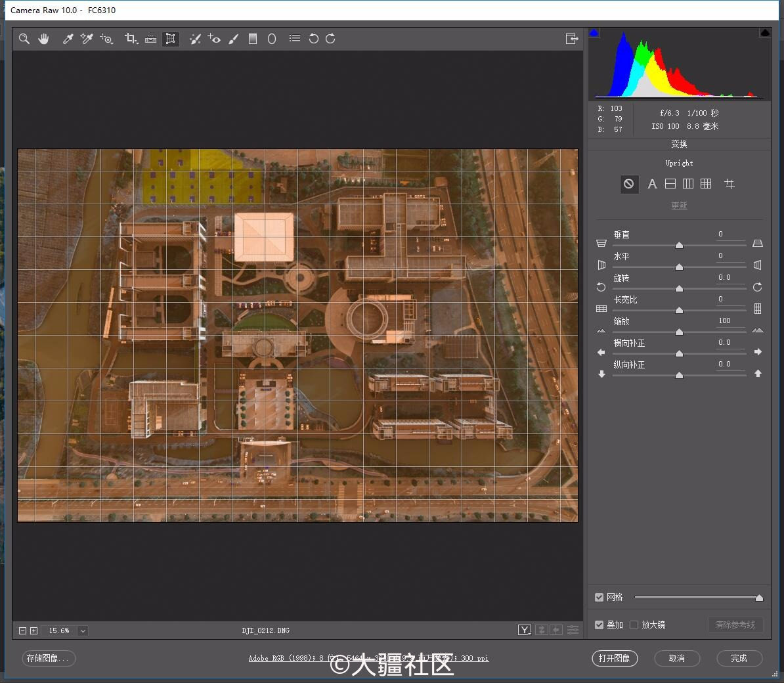Select the White Balance eyedropper tool
This screenshot has height=683, width=784.
pos(68,39)
